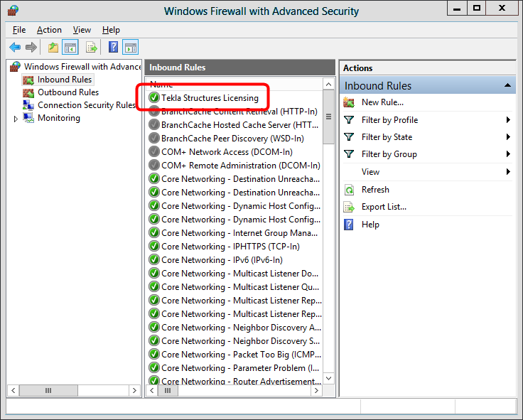Select the Tekla Structures Licensing rule
This screenshot has height=420, width=523.
pyautogui.click(x=210, y=97)
